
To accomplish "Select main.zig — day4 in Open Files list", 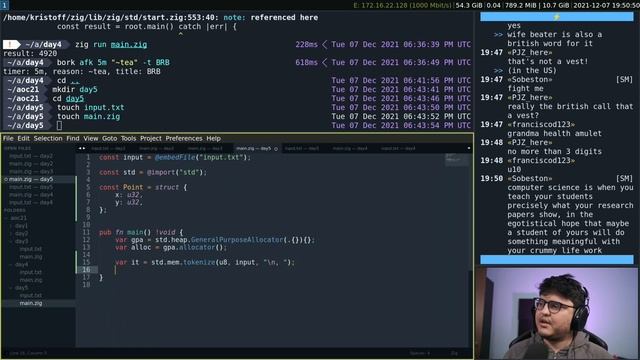I will [31, 195].
